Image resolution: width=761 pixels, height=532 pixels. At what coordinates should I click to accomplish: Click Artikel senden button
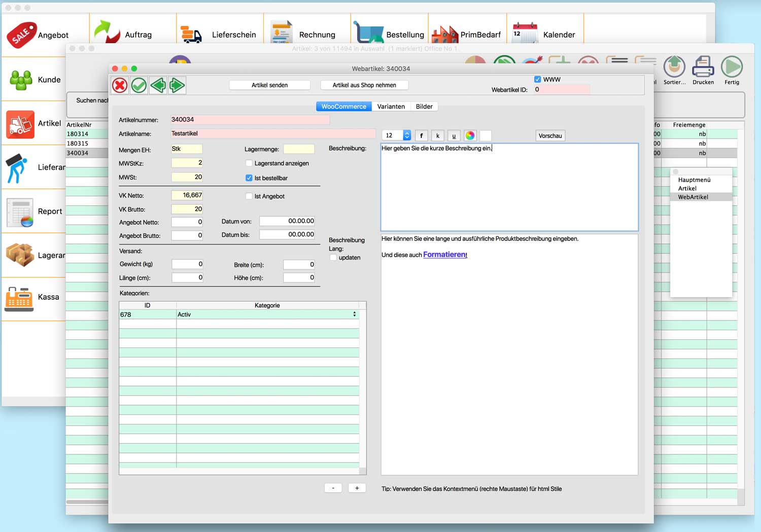[x=269, y=85]
